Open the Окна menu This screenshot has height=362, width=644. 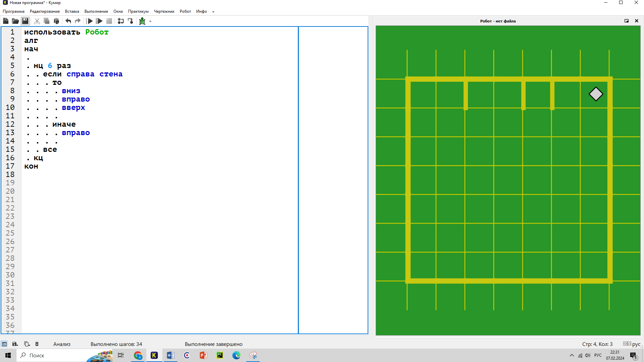pos(118,11)
